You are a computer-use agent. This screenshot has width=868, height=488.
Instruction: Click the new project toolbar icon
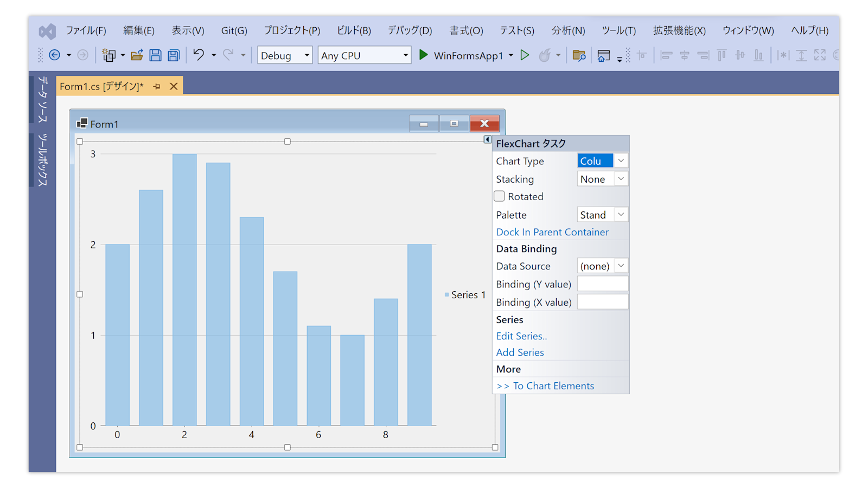tap(109, 55)
